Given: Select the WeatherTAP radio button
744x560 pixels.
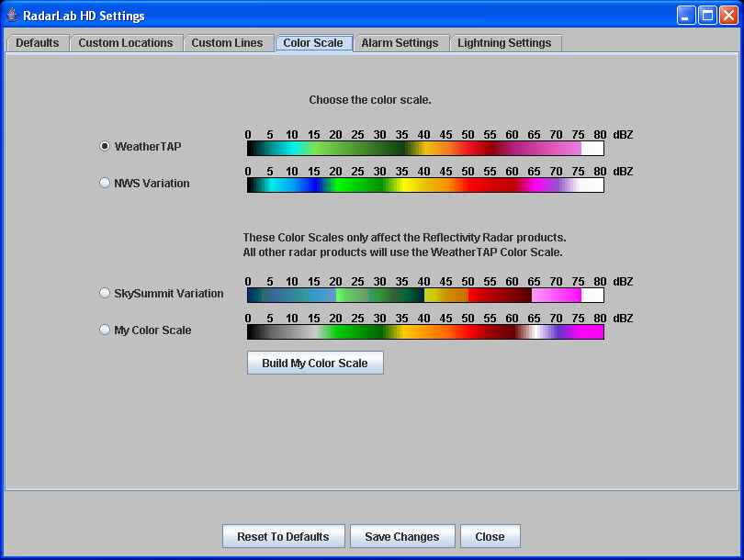Looking at the screenshot, I should click(105, 146).
